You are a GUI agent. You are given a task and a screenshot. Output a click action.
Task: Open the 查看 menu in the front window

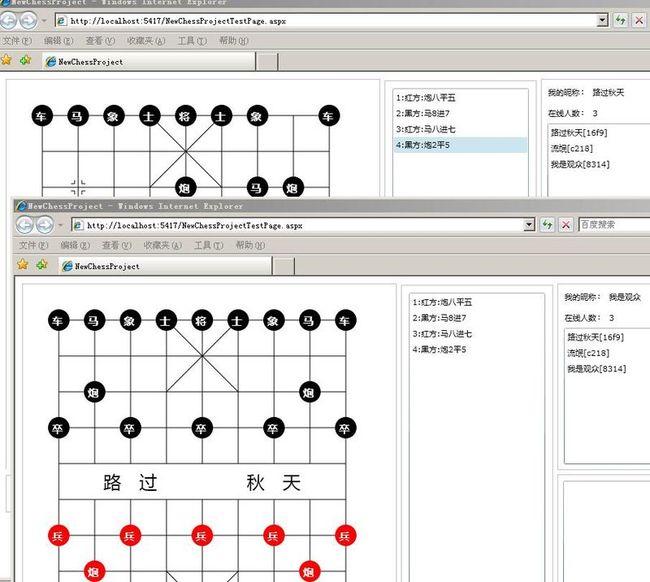pos(117,245)
